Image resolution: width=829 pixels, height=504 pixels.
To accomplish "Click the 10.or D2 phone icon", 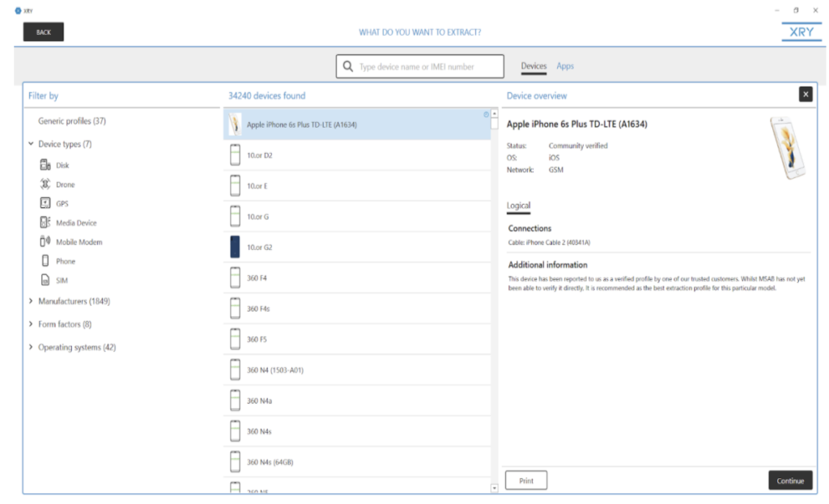I will [236, 155].
